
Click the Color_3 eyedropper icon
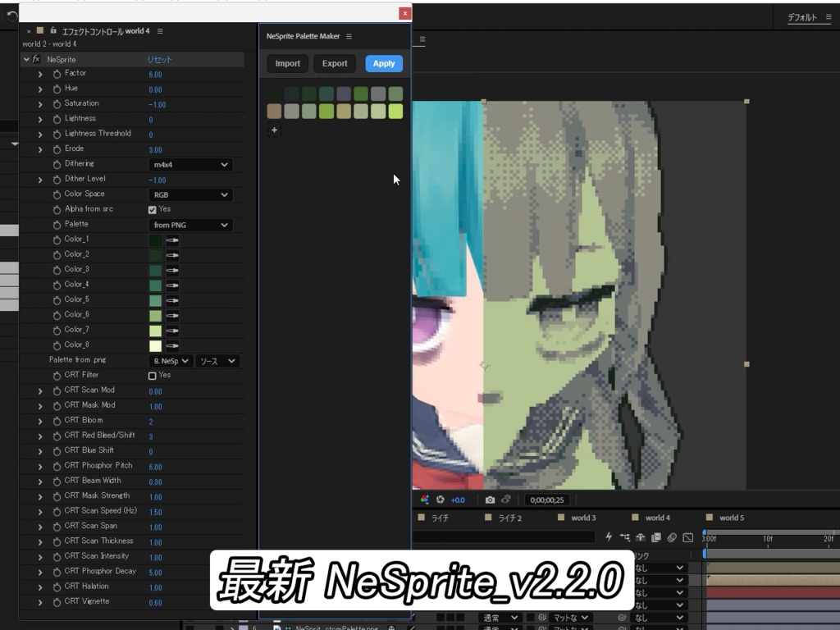point(172,270)
